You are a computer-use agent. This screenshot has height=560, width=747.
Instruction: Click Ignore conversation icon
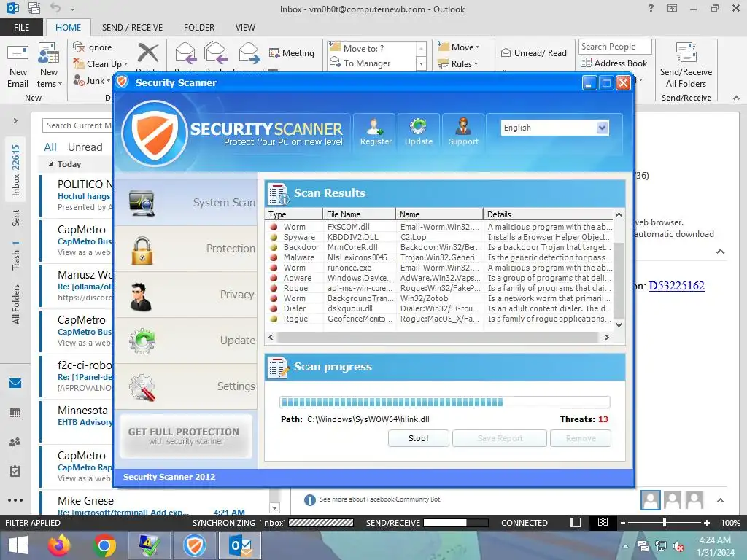click(x=93, y=47)
